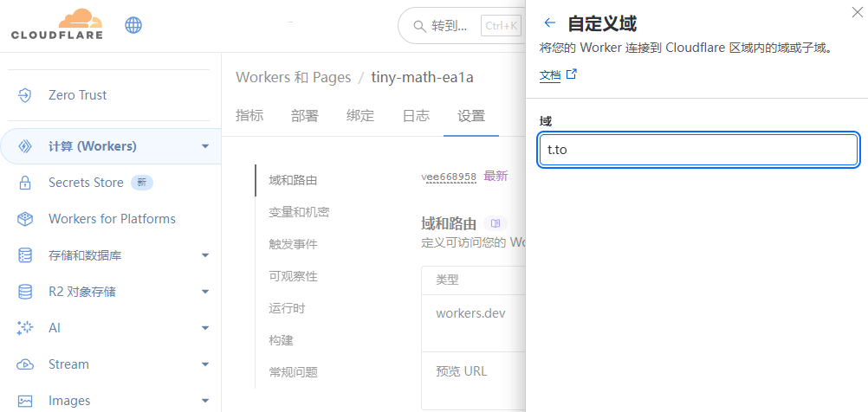868x412 pixels.
Task: Expand the 存储和数据库 section arrow
Action: 205,255
